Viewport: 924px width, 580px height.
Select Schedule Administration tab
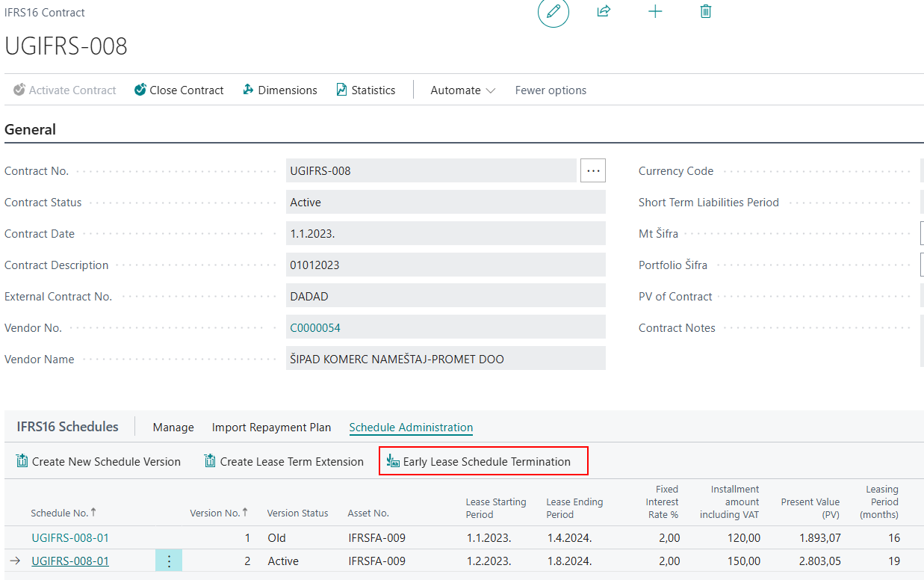[411, 428]
